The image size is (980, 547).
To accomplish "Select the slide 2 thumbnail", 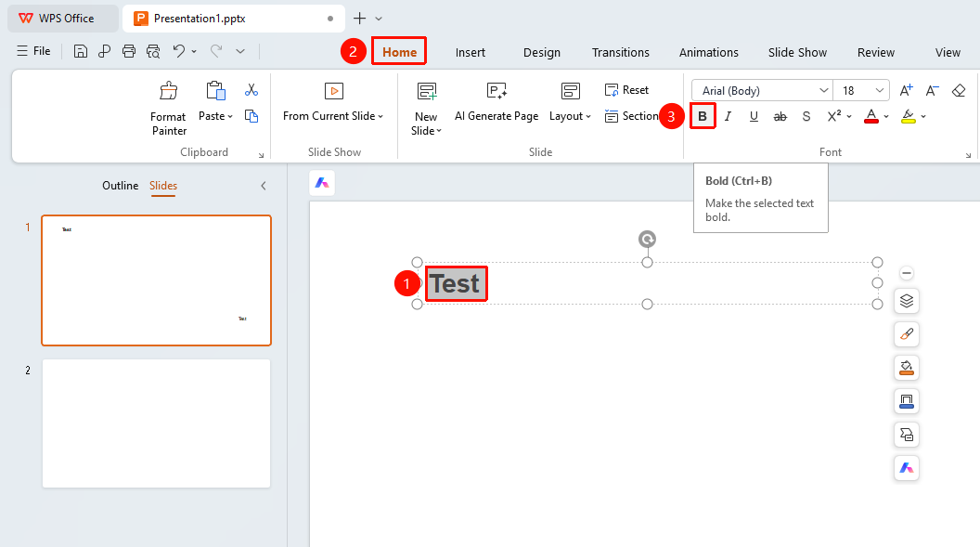I will click(156, 423).
